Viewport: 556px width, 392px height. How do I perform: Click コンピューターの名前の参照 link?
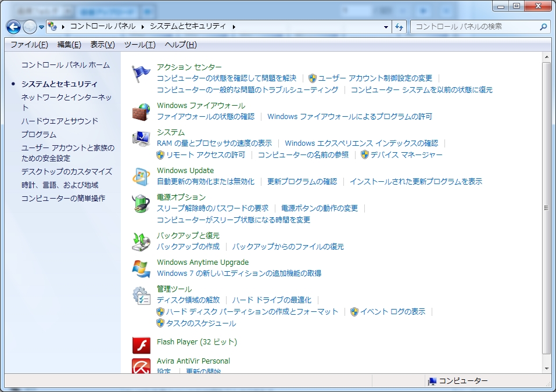click(303, 155)
